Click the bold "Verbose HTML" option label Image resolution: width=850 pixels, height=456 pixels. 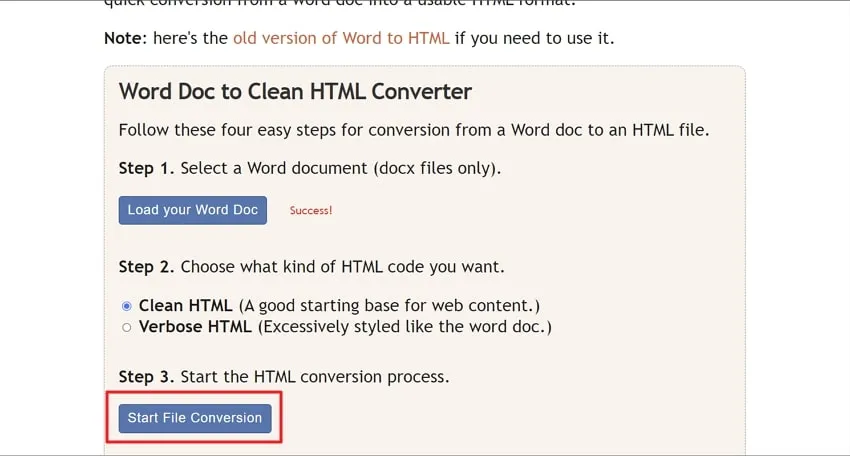point(196,327)
